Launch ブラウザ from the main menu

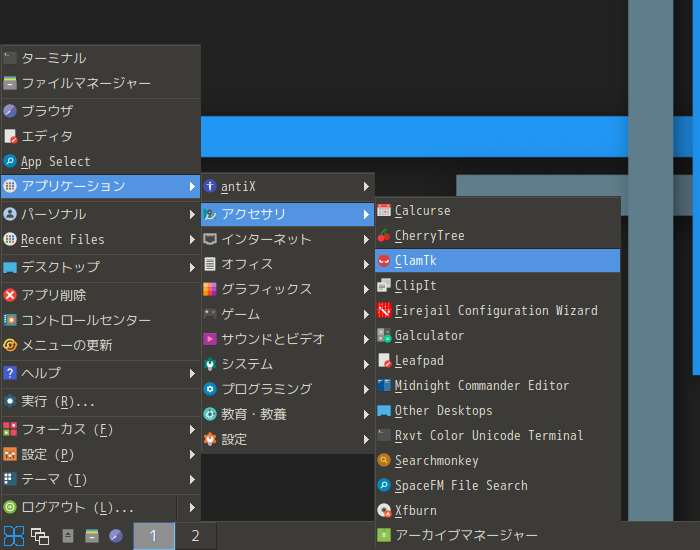(101, 111)
